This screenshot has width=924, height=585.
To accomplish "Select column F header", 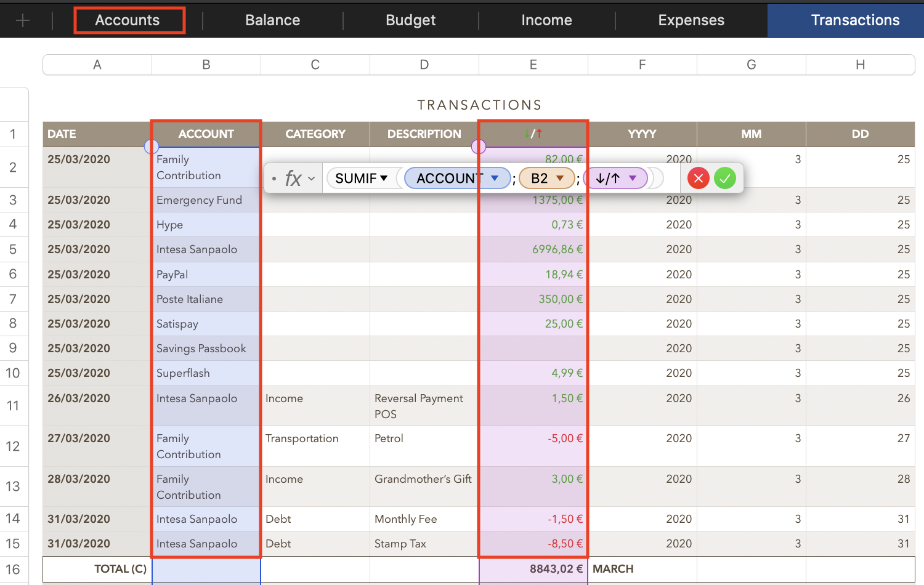I will (x=642, y=65).
